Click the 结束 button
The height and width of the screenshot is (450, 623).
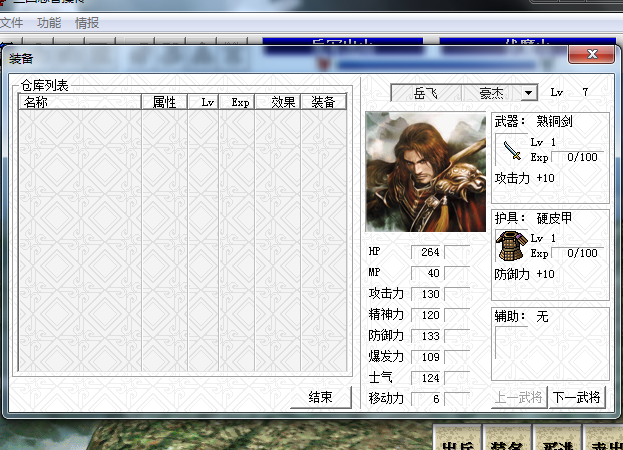320,397
